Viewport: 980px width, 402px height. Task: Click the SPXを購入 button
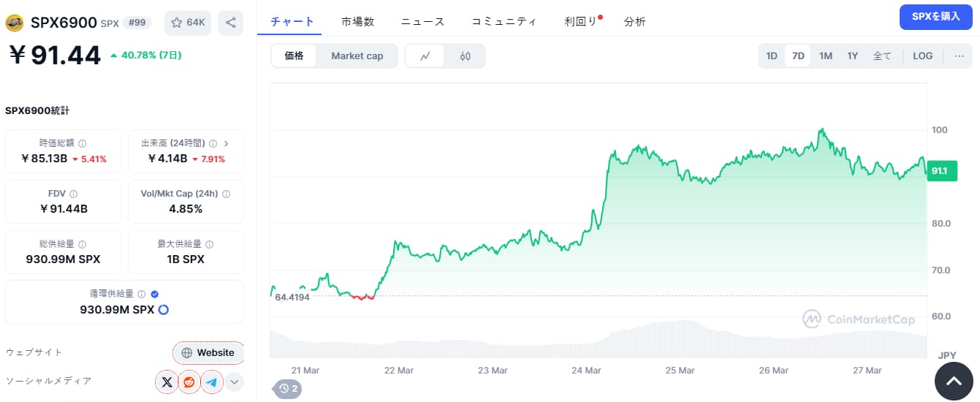935,16
